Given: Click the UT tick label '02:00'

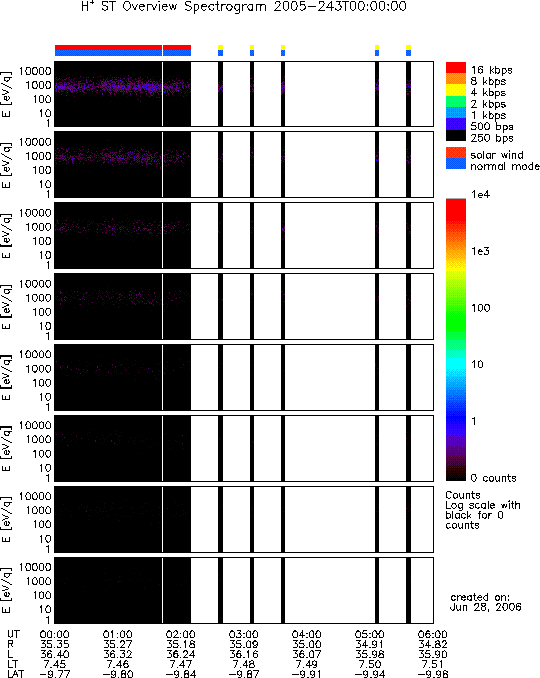Looking at the screenshot, I should pyautogui.click(x=181, y=634).
